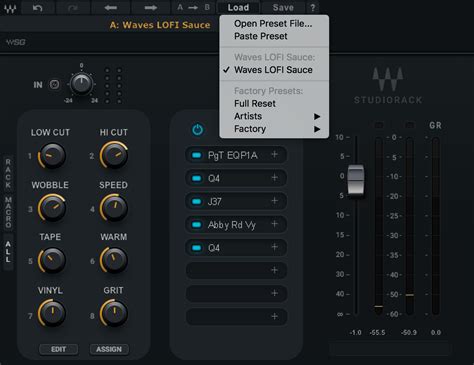The height and width of the screenshot is (365, 474).
Task: Open the help question mark
Action: (x=312, y=7)
